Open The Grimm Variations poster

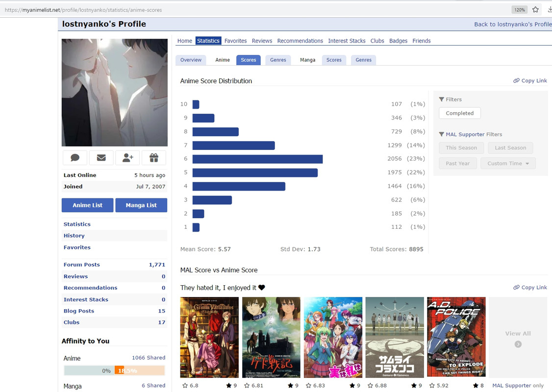tap(209, 337)
